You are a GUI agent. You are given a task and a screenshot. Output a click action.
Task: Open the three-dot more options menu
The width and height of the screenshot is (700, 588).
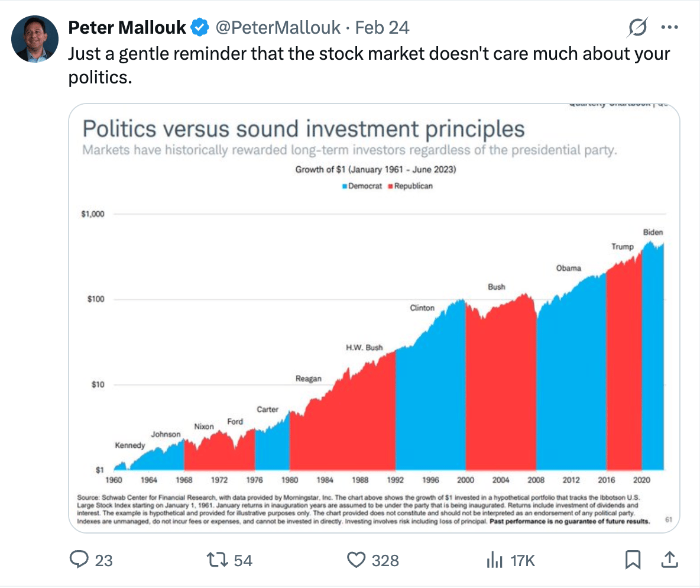[669, 27]
